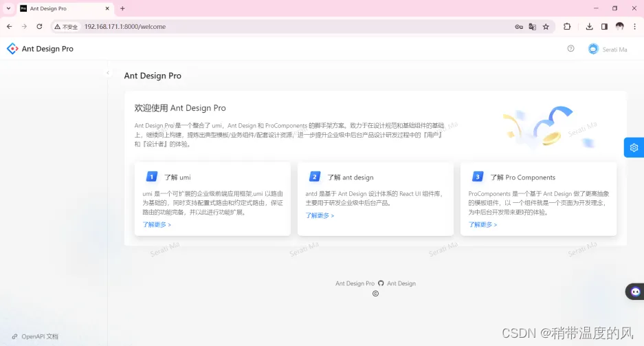Click 了解更多 under 了解 umi

[x=157, y=224]
